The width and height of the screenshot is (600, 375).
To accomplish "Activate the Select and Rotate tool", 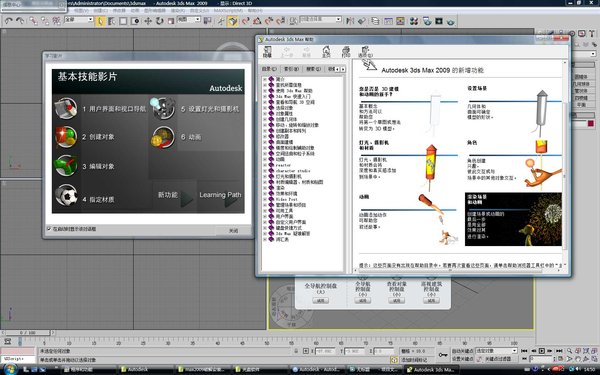I will pos(160,21).
